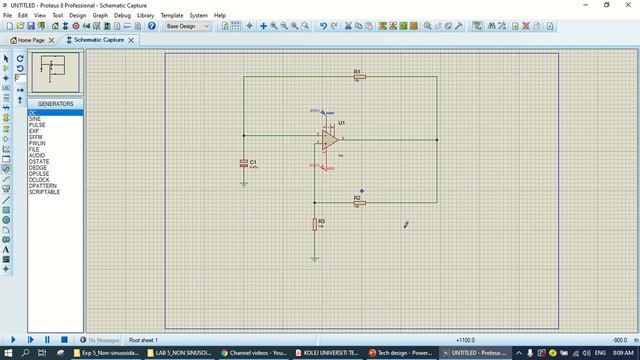Screen dimensions: 640x360
Task: Select the AUDIO generator entry
Action: pos(56,156)
